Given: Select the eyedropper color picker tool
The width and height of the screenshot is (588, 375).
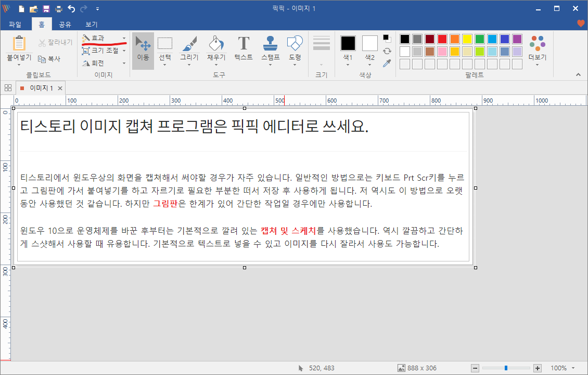Looking at the screenshot, I should tap(387, 64).
